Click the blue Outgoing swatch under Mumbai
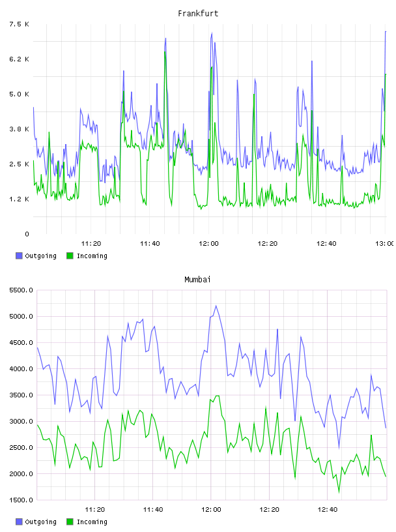 pos(19,522)
